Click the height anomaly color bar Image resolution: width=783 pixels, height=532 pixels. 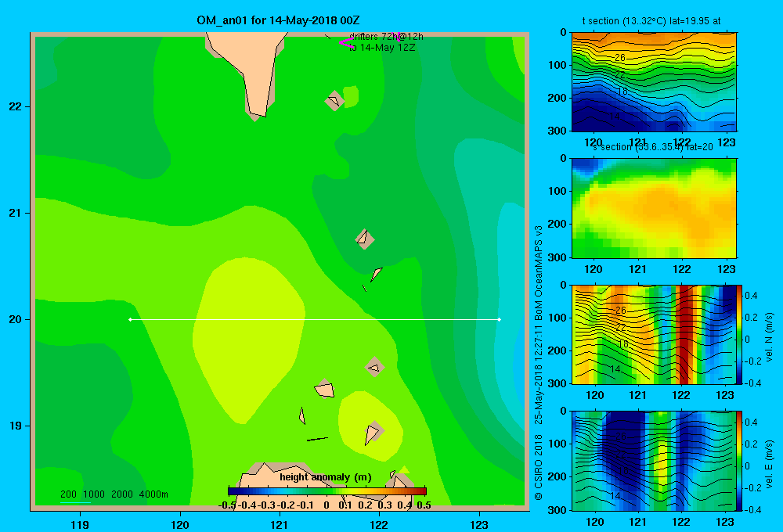pyautogui.click(x=327, y=491)
